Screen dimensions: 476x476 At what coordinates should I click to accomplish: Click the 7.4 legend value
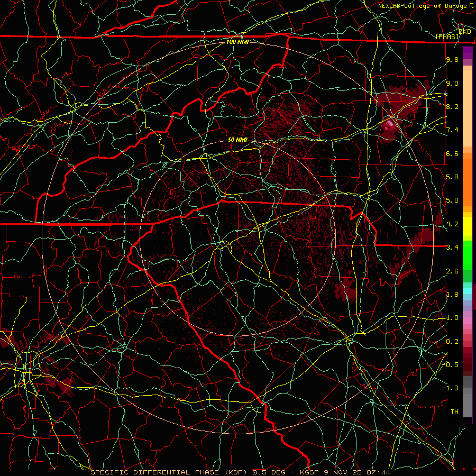[x=452, y=130]
